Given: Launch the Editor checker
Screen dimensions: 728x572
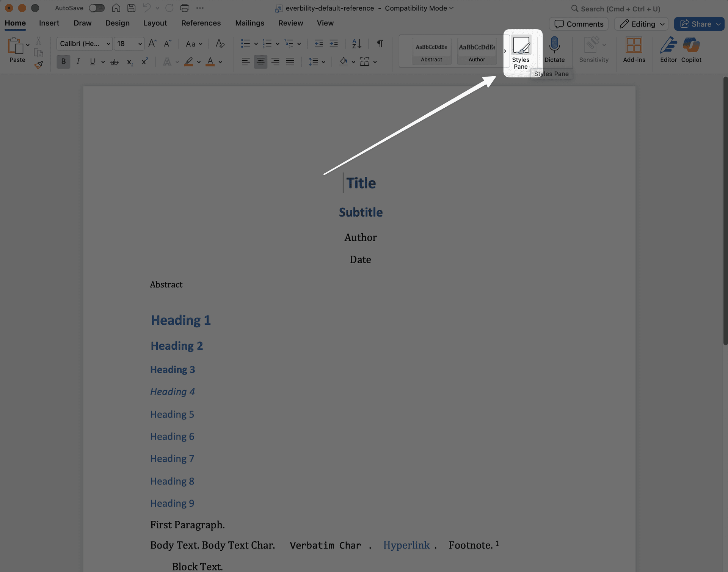Looking at the screenshot, I should (x=668, y=49).
